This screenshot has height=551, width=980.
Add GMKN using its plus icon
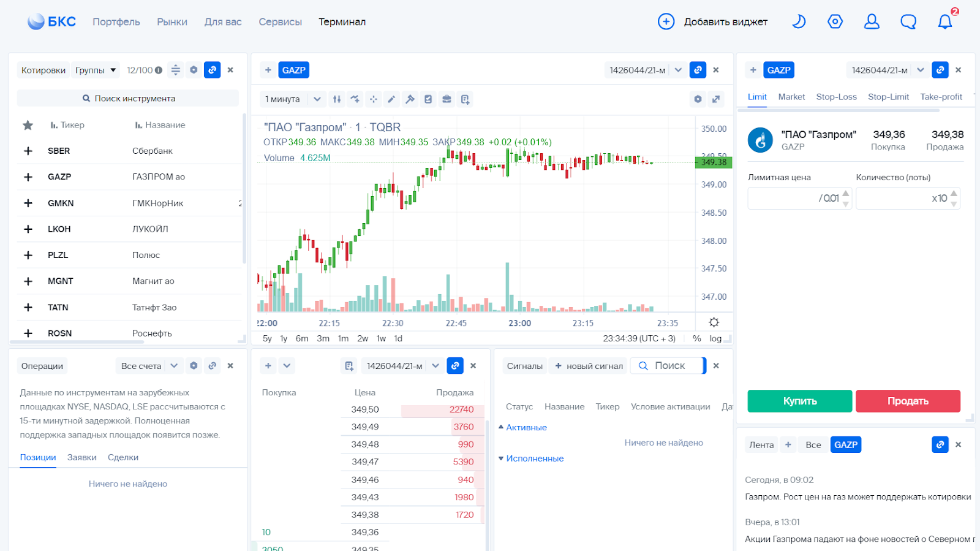click(x=28, y=203)
